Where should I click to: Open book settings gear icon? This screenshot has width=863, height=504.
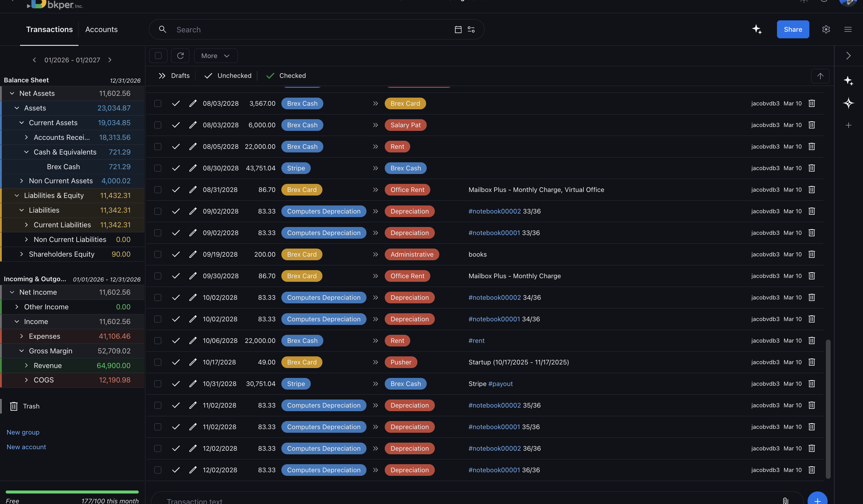826,29
